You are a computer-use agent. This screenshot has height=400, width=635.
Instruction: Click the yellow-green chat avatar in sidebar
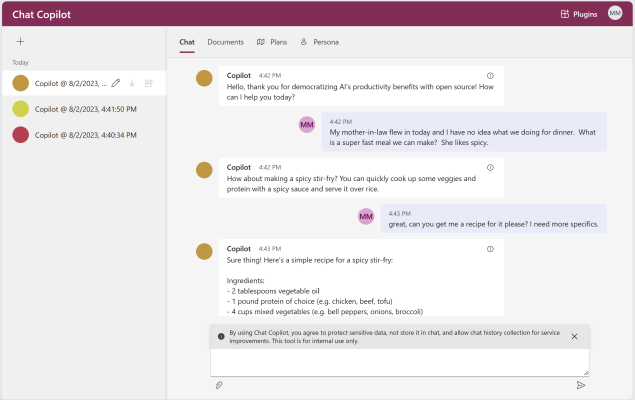tap(20, 109)
